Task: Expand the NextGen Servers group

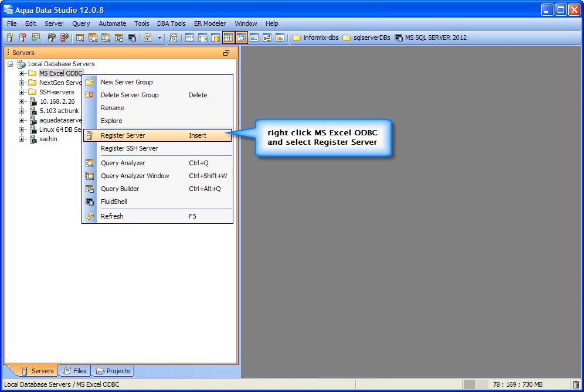Action: click(22, 83)
